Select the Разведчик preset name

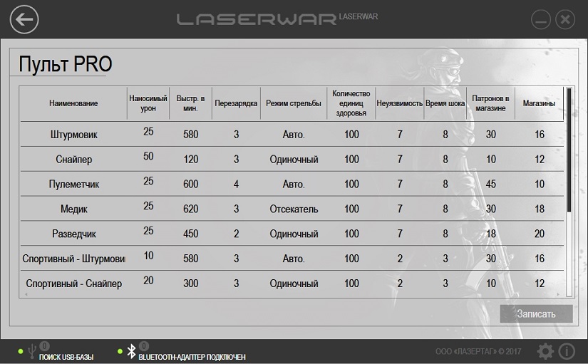tap(74, 234)
